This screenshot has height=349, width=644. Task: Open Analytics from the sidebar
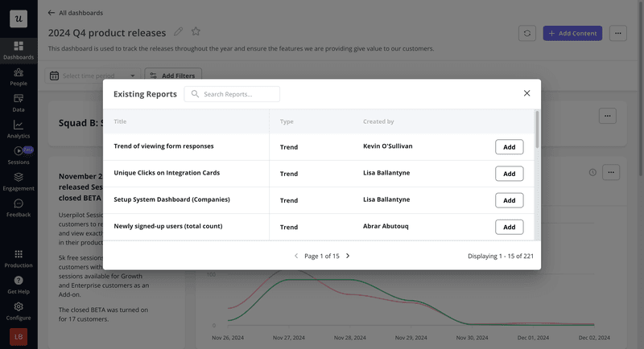tap(18, 129)
